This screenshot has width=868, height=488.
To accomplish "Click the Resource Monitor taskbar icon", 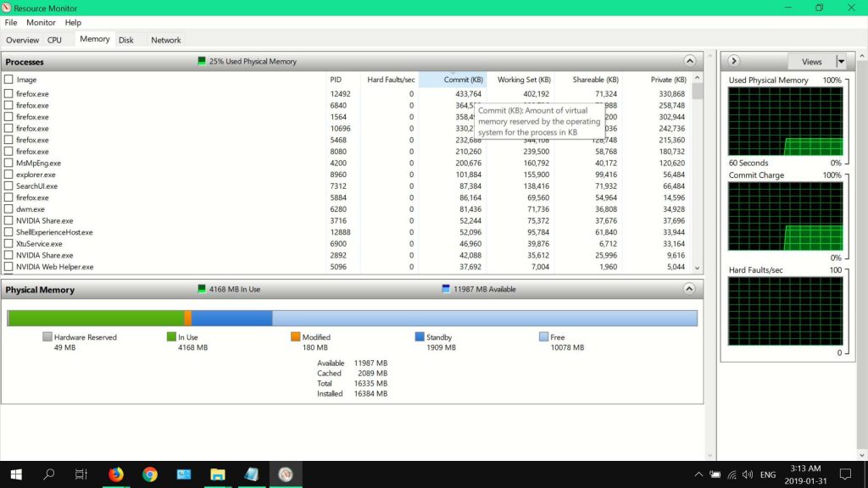I will (285, 474).
